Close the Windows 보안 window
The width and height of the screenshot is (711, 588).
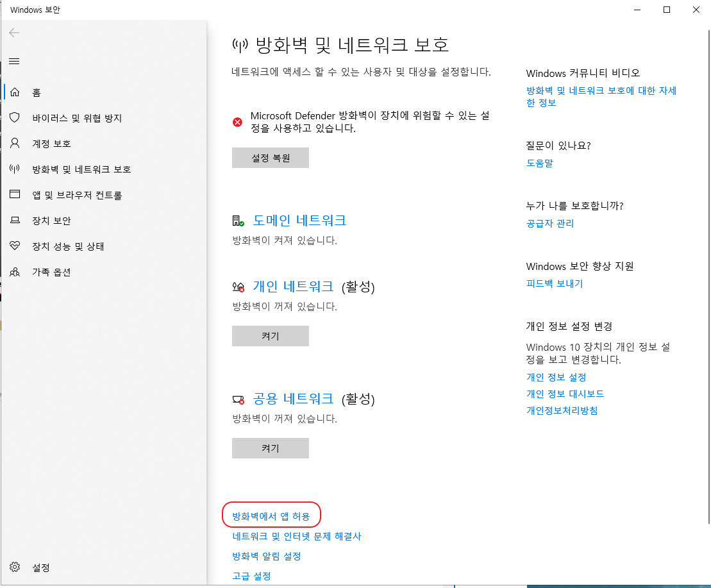pyautogui.click(x=696, y=10)
